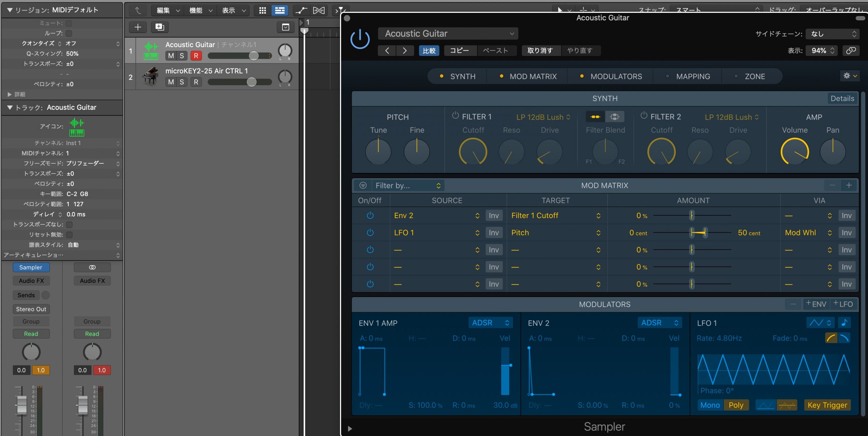Toggle the トランスポーズなし checkbox

click(70, 224)
